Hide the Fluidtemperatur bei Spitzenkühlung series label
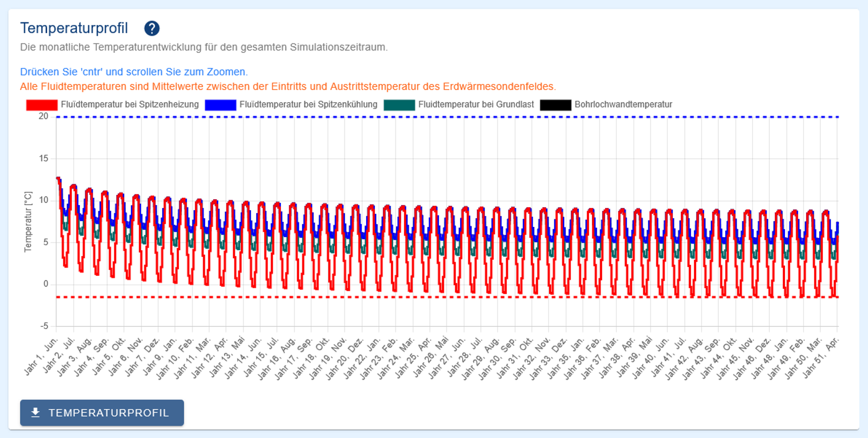The image size is (868, 438). point(308,104)
